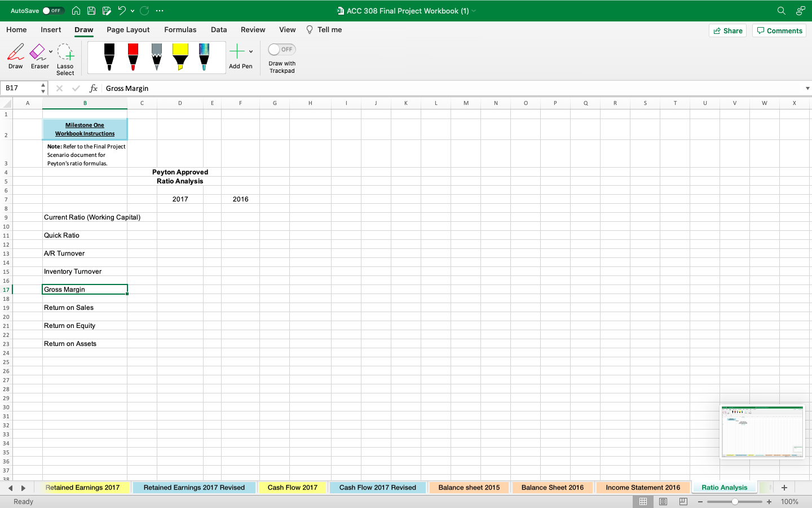Switch to Page Layout view icon
The width and height of the screenshot is (812, 508).
pos(663,501)
